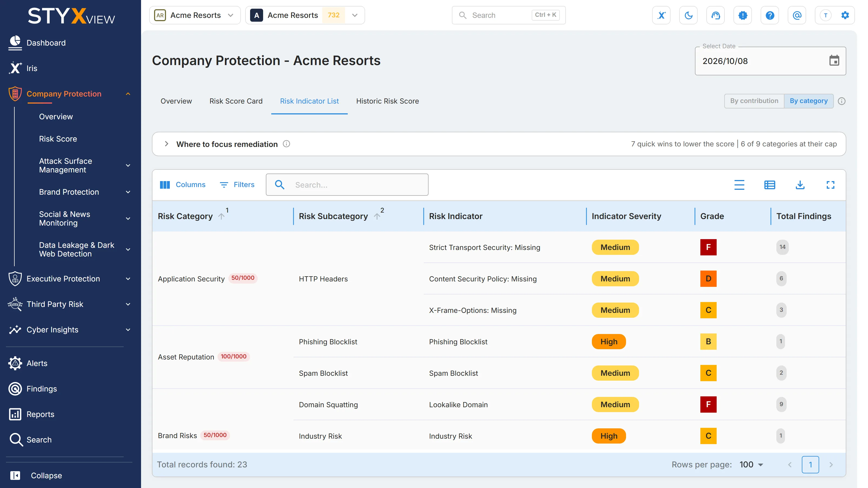868x488 pixels.
Task: Switch table to compact list density
Action: coord(739,185)
